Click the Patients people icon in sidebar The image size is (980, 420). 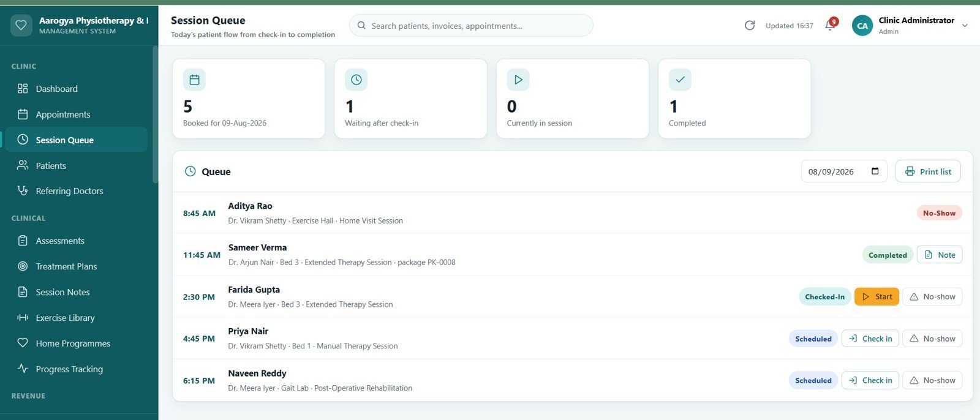pyautogui.click(x=23, y=165)
